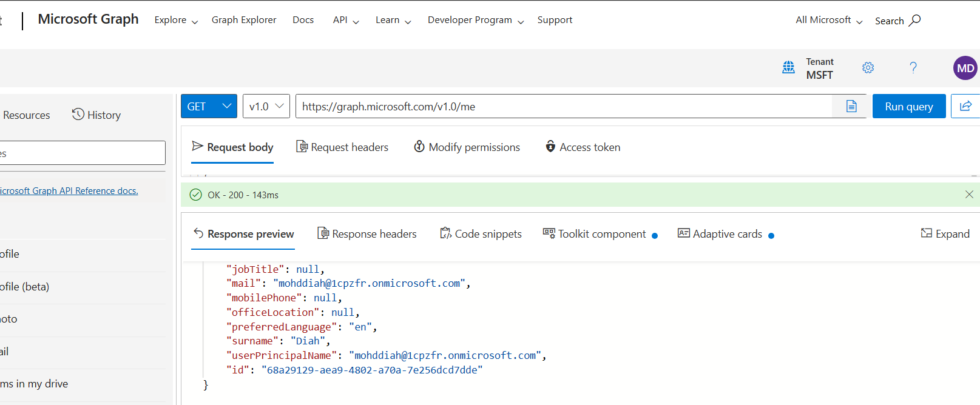Viewport: 980px width, 405px height.
Task: Click the request URL input field
Action: pos(564,106)
